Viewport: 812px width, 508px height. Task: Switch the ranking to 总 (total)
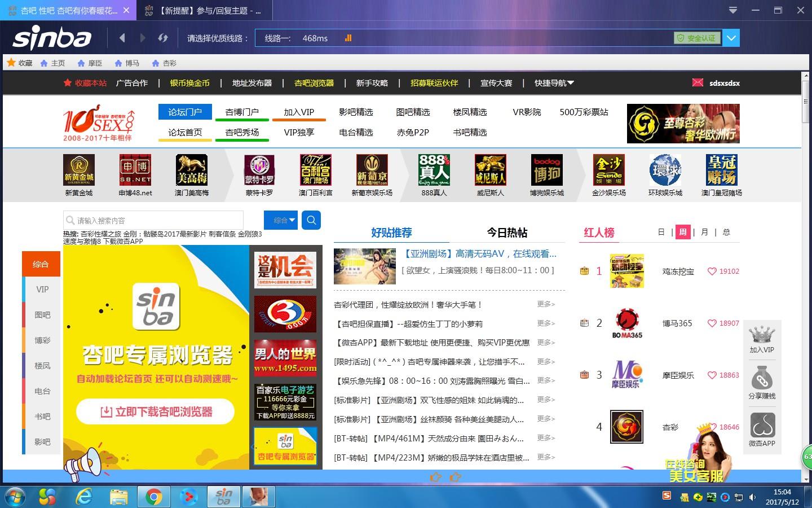(x=726, y=232)
